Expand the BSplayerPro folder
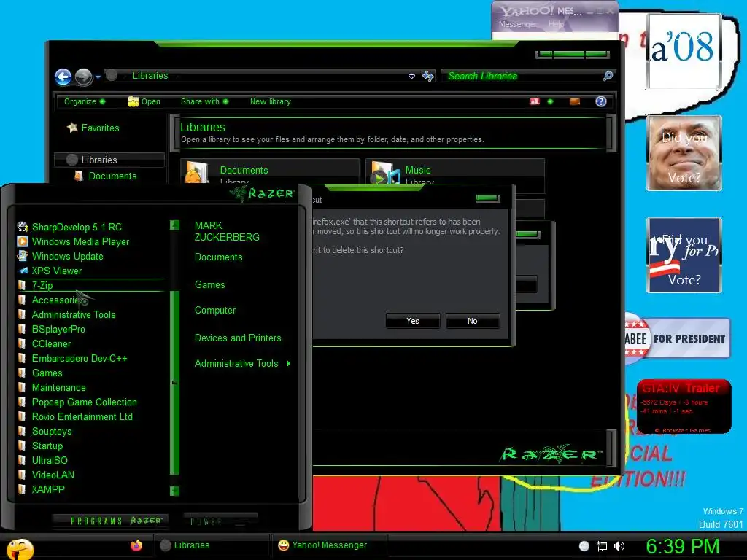747x560 pixels. pos(52,329)
